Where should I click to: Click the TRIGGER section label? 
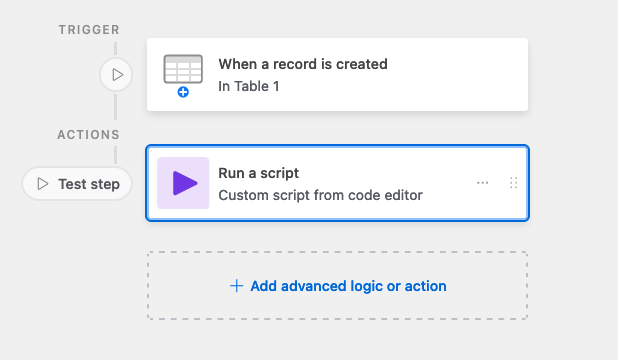[89, 30]
